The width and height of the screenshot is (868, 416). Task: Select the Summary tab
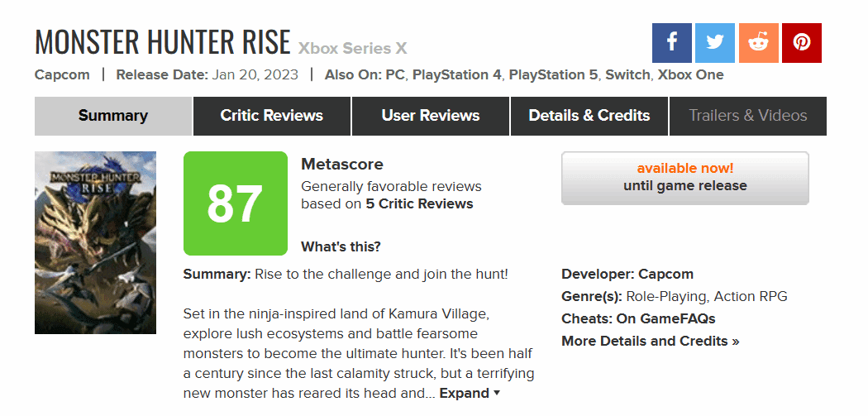(x=113, y=116)
